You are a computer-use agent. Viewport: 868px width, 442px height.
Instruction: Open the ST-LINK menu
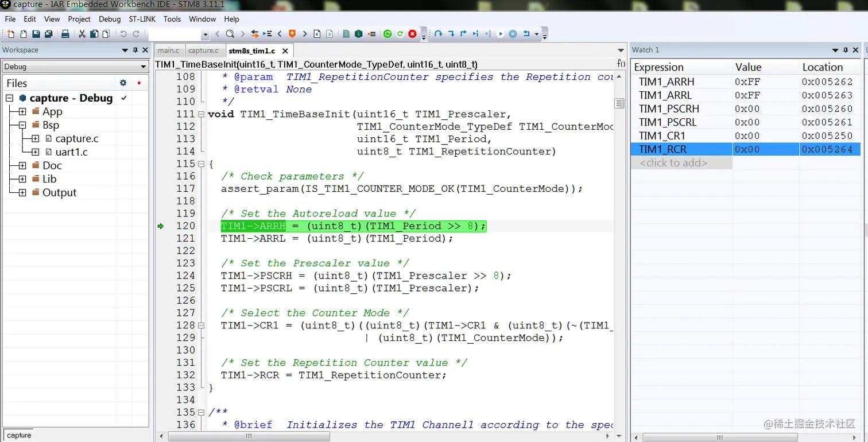[142, 19]
